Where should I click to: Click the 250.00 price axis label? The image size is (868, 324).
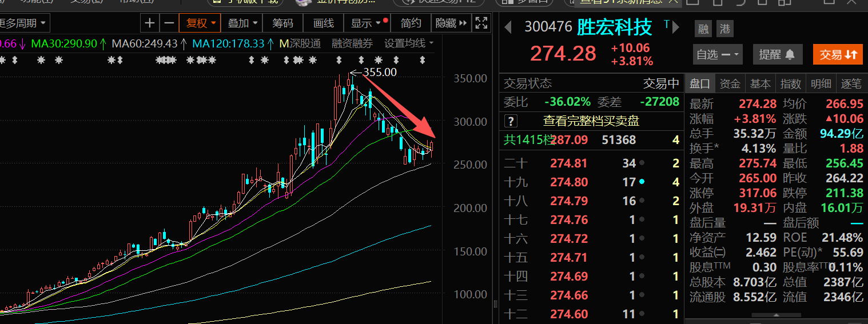(x=470, y=165)
